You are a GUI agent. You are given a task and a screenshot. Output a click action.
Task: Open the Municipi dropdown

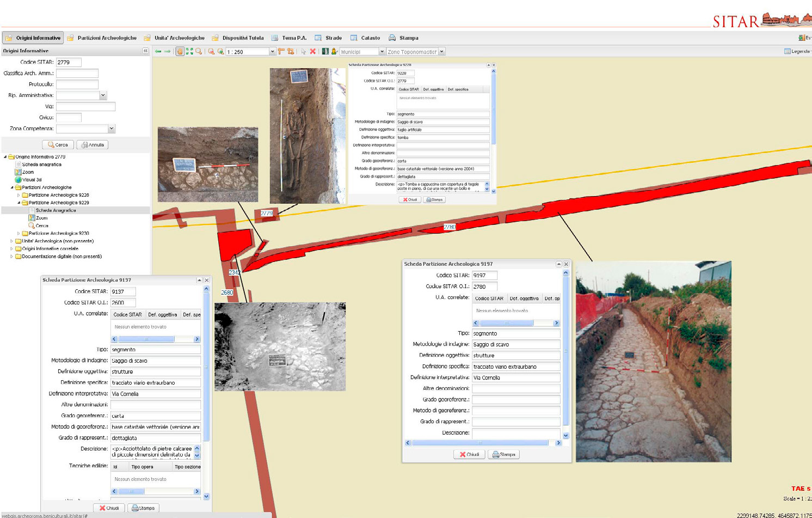[x=382, y=52]
